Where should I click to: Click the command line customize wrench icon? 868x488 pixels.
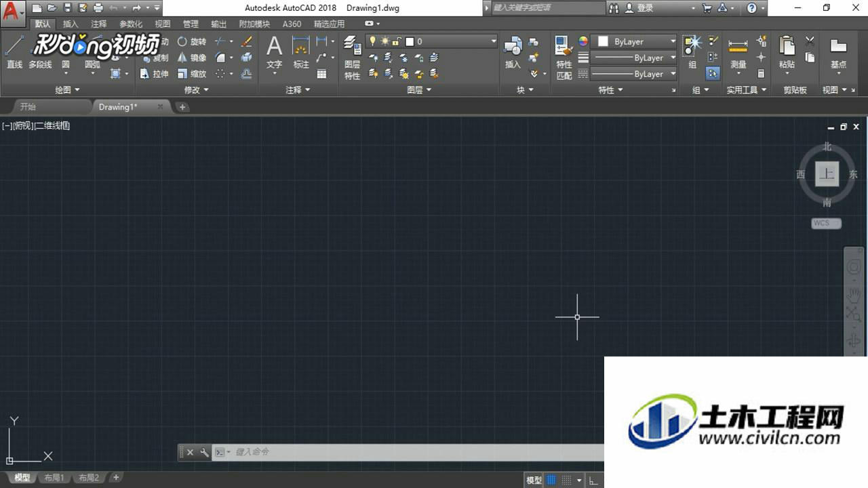204,452
